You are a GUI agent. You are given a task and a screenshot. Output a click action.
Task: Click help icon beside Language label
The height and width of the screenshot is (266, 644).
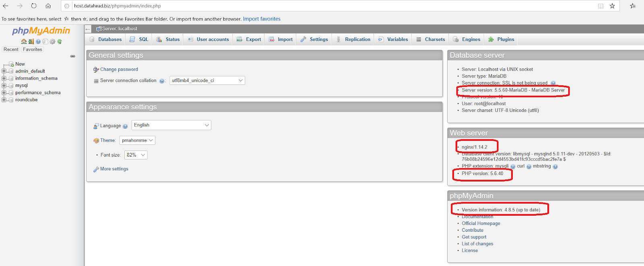pos(125,126)
